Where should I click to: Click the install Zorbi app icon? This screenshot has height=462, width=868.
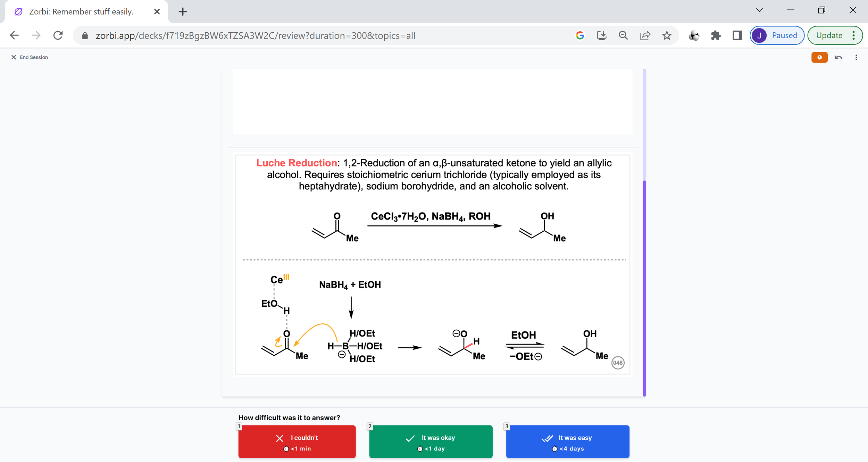pyautogui.click(x=602, y=35)
